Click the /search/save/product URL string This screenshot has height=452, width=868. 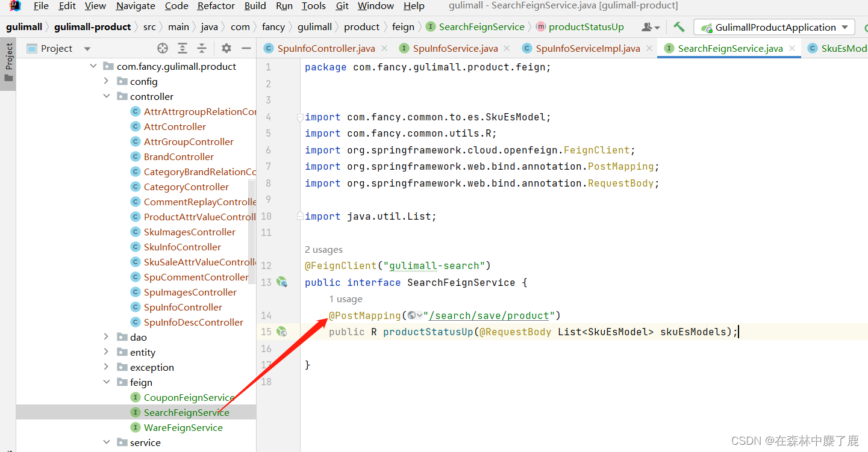[489, 315]
